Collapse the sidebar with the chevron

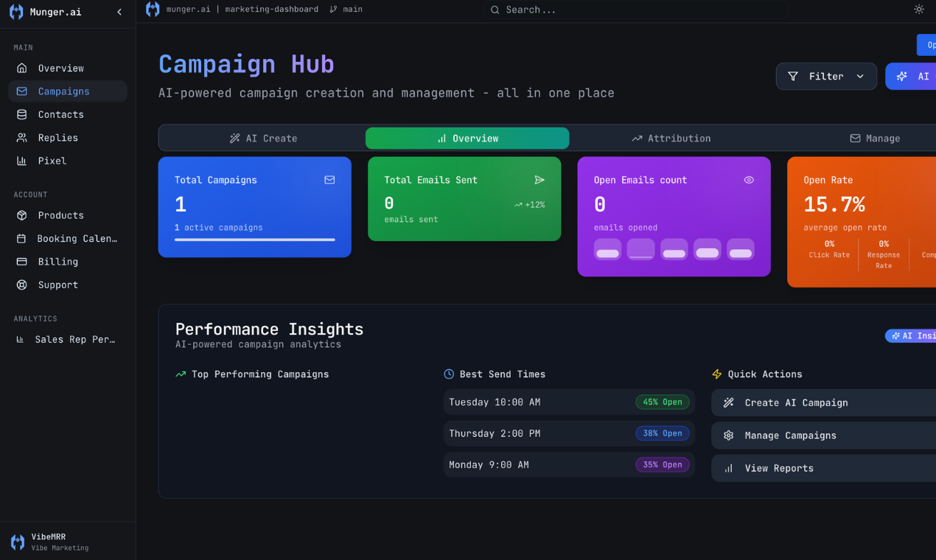119,12
